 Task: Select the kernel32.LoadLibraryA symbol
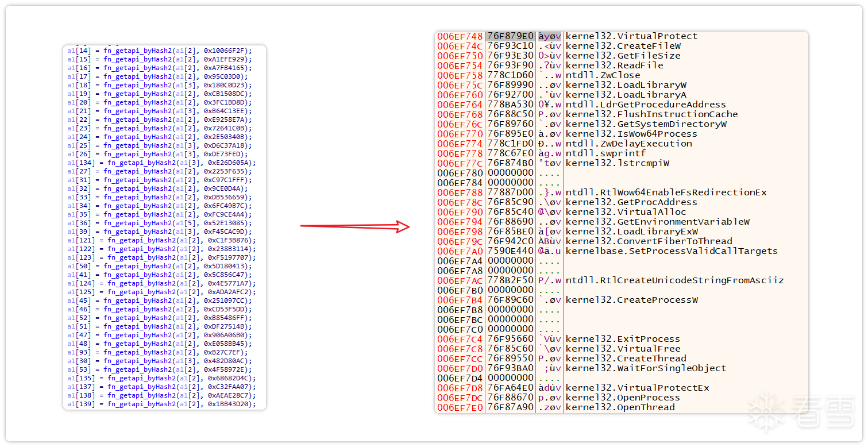click(x=626, y=95)
